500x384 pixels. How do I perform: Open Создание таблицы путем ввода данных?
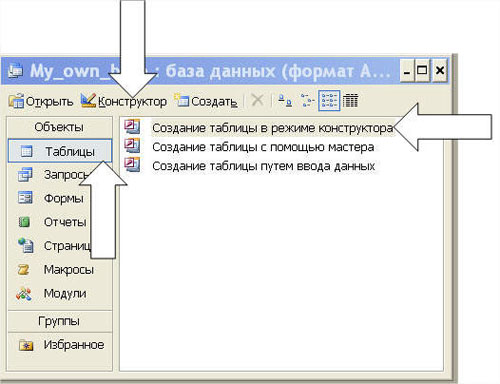coord(264,166)
